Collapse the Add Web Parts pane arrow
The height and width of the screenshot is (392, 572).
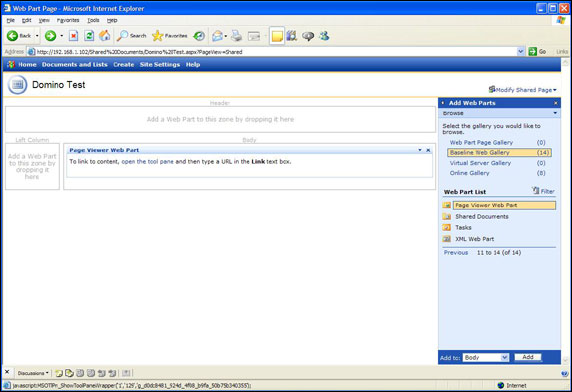click(443, 103)
